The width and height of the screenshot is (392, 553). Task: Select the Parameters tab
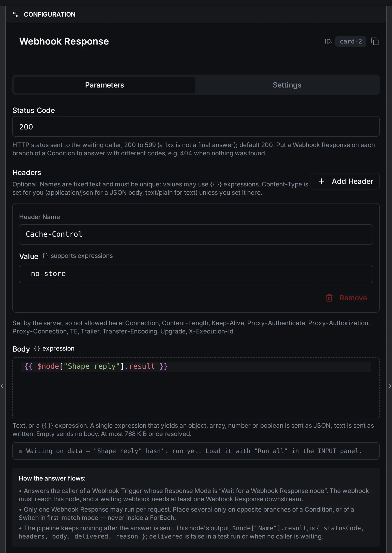(x=104, y=85)
